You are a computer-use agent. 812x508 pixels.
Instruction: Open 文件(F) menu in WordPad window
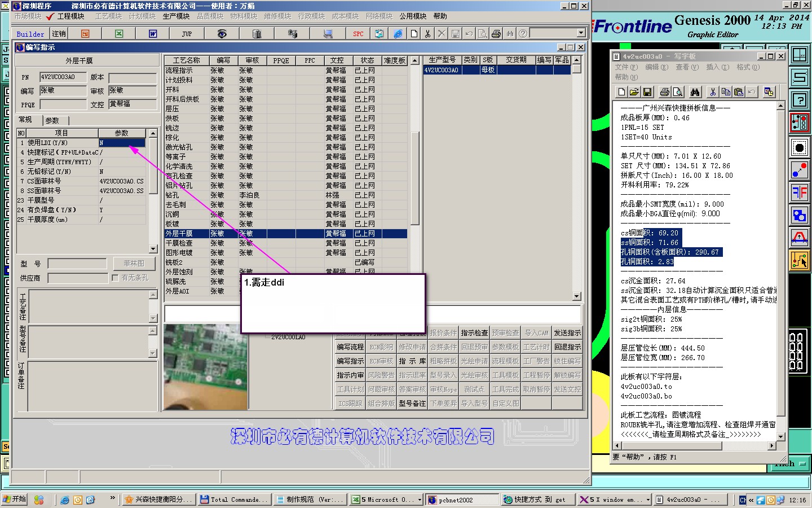point(626,67)
